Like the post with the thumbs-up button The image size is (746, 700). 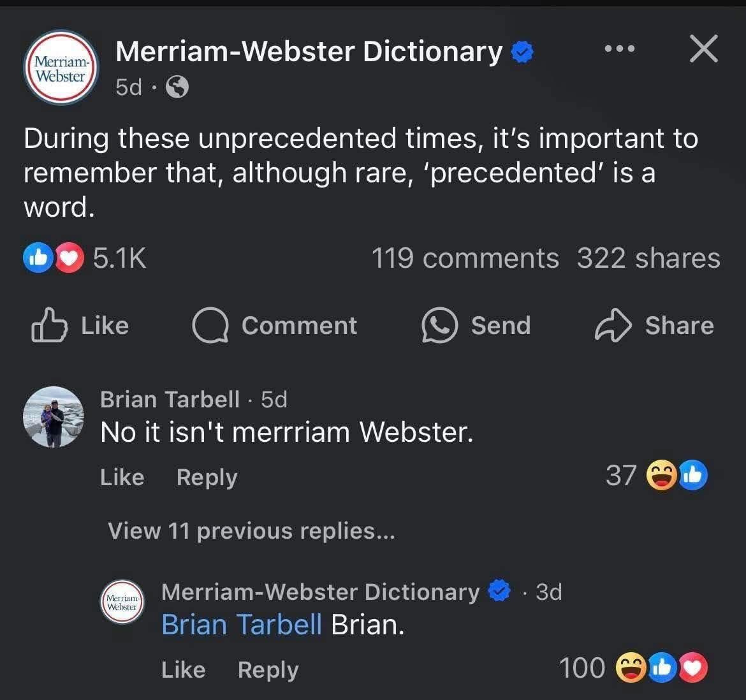click(80, 326)
